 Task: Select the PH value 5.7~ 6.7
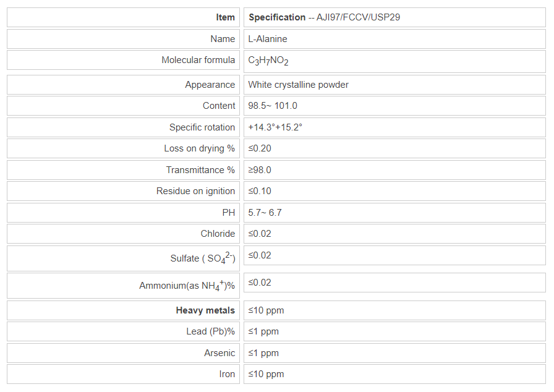265,213
